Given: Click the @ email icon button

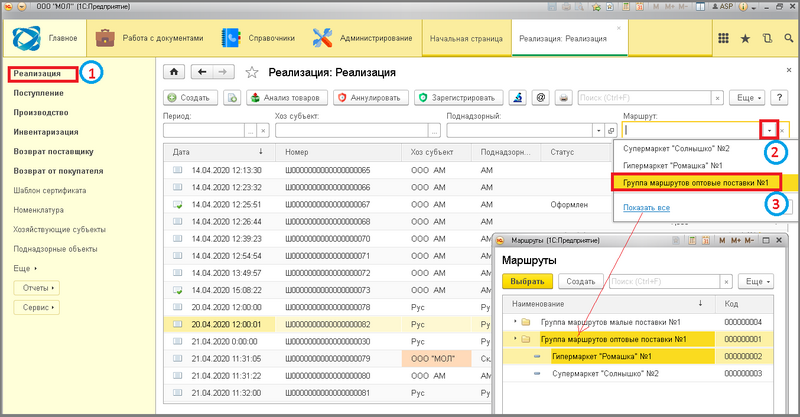Looking at the screenshot, I should point(541,97).
